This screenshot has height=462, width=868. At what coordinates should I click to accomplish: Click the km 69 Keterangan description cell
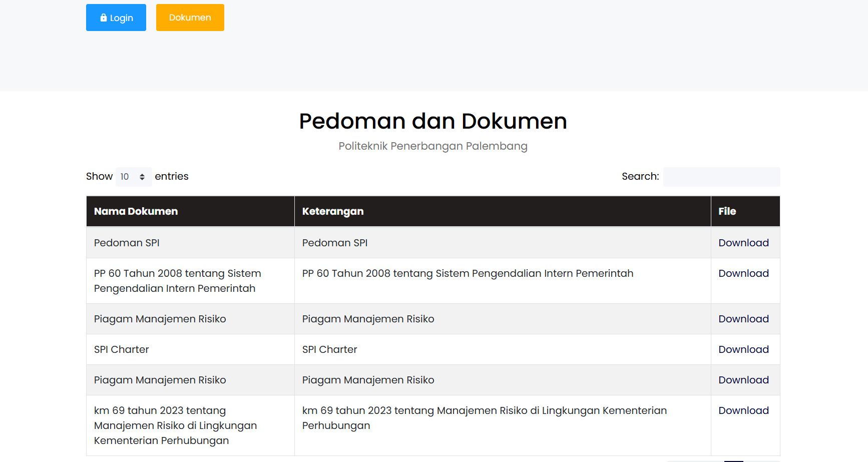pos(484,418)
